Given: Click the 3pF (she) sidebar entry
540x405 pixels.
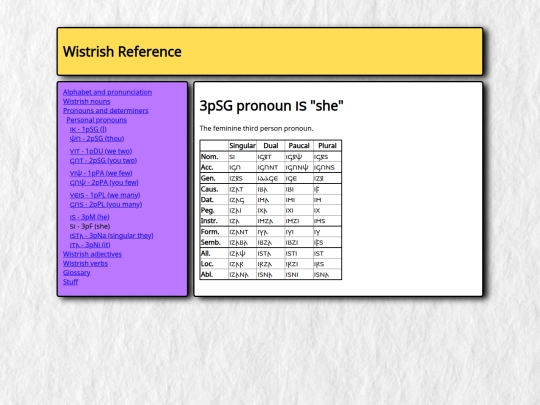Looking at the screenshot, I should 90,227.
